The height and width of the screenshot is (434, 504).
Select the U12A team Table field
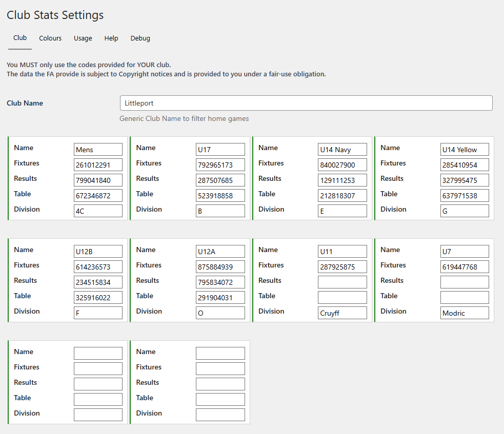pos(220,298)
